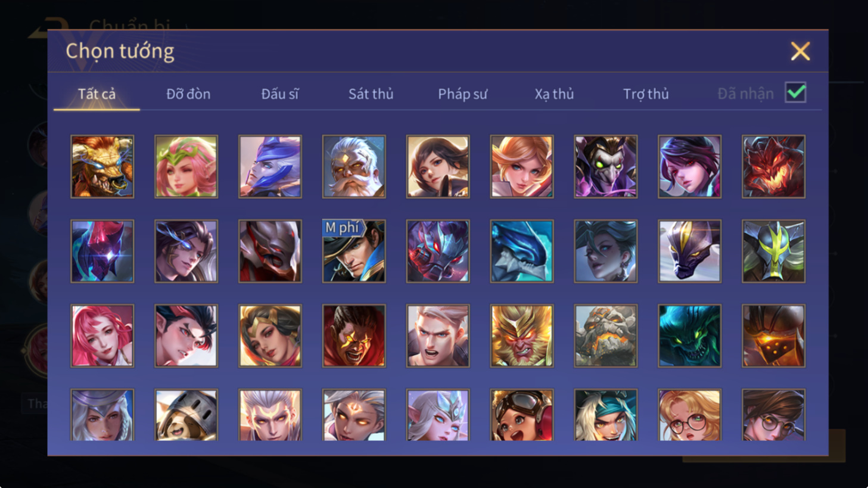Pick the golden monkey king hero
Image resolution: width=868 pixels, height=488 pixels.
click(521, 335)
